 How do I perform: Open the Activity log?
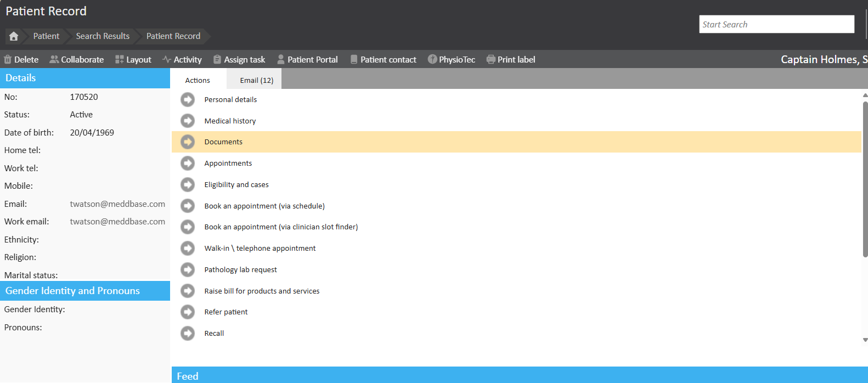pyautogui.click(x=182, y=59)
